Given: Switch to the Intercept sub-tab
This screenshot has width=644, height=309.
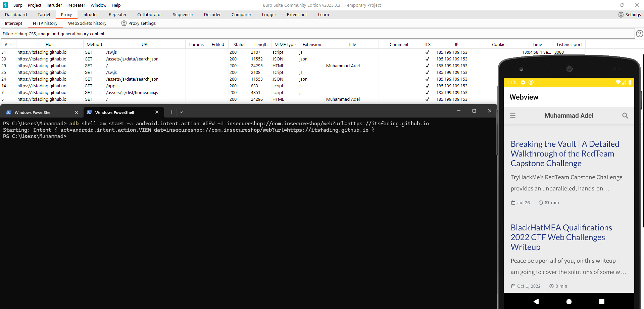Looking at the screenshot, I should [x=13, y=24].
